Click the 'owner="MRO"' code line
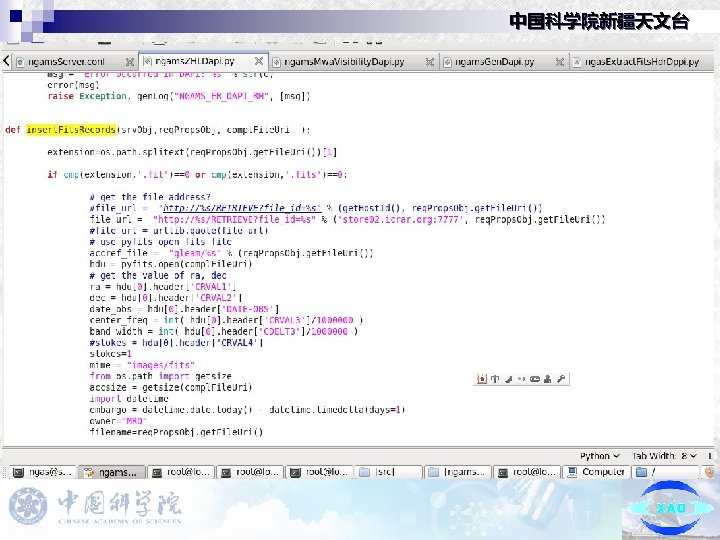The width and height of the screenshot is (720, 540). coord(118,421)
